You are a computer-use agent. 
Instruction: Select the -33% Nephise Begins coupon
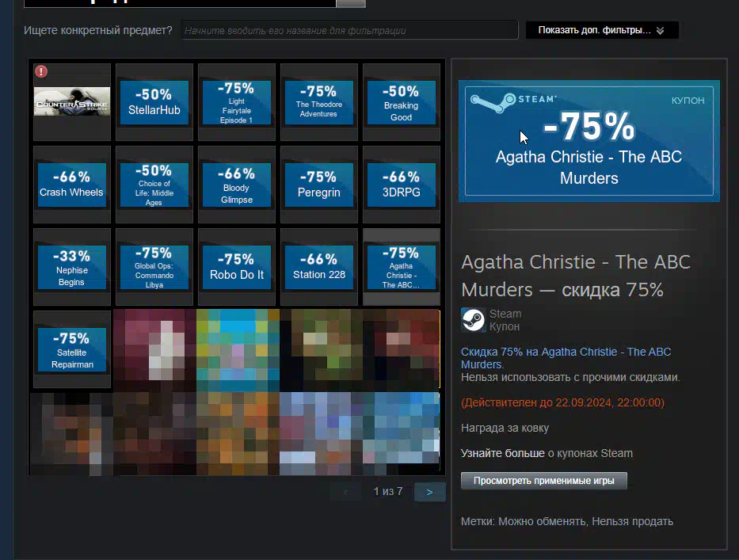click(x=72, y=267)
